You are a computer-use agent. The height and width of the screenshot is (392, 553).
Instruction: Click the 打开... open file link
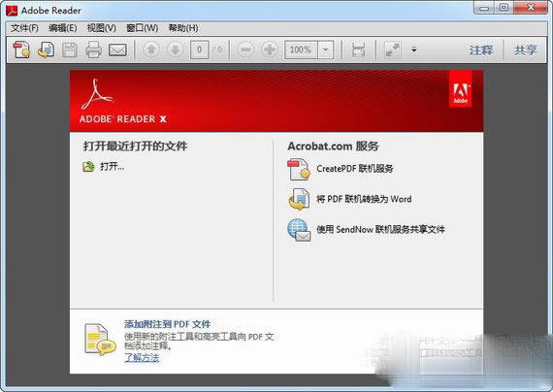[x=113, y=166]
